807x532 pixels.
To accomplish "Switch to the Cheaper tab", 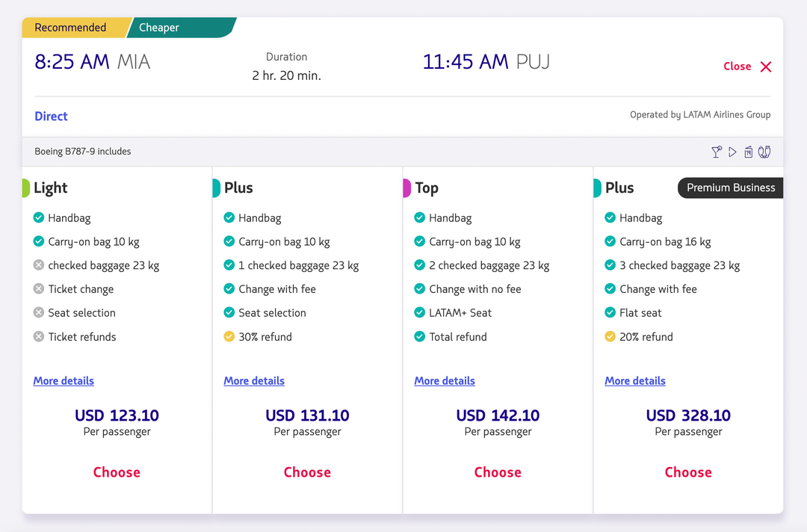I will 158,27.
